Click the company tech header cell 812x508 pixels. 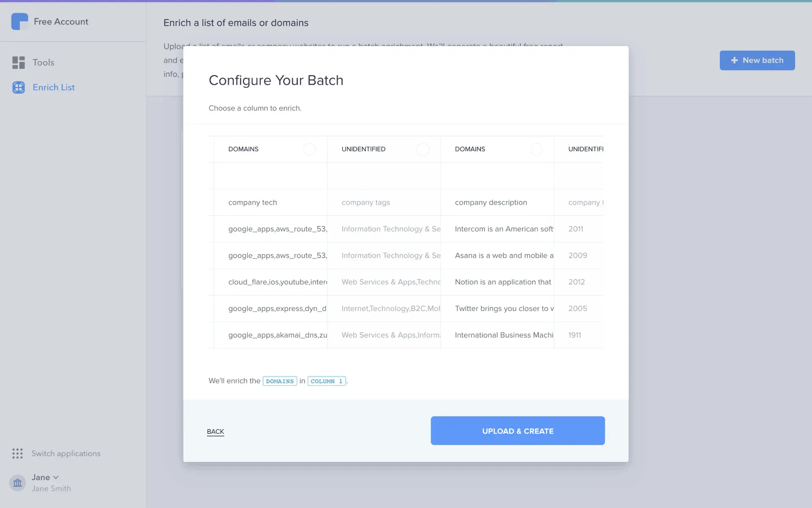pos(252,202)
